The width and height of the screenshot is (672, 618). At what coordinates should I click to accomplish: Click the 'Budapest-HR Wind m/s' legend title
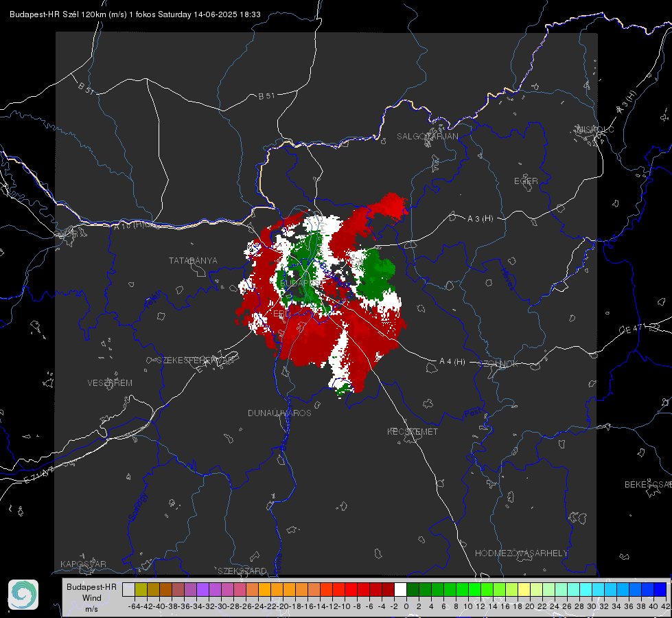[x=92, y=598]
